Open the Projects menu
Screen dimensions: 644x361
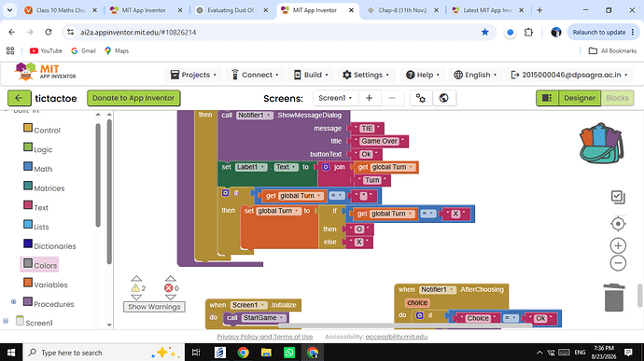[193, 75]
